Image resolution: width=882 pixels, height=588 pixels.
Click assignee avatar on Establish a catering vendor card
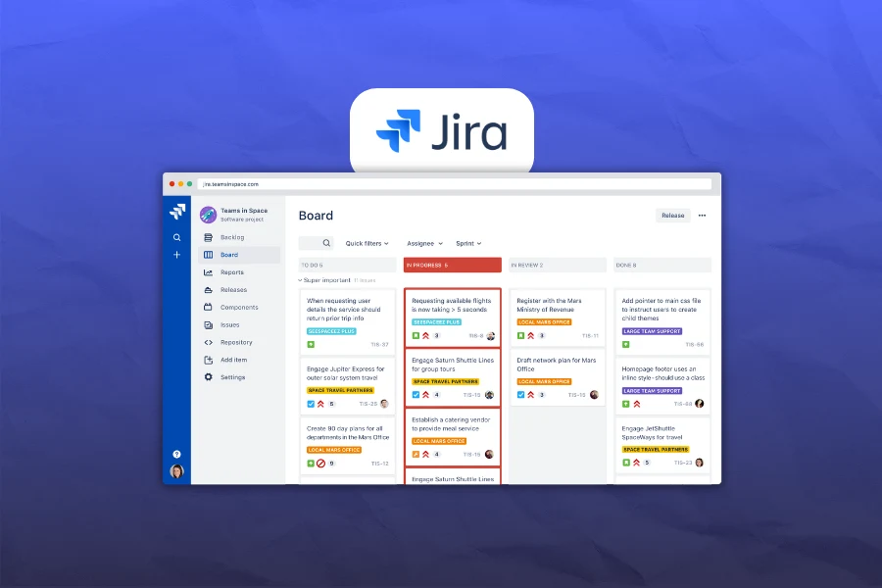tap(489, 454)
